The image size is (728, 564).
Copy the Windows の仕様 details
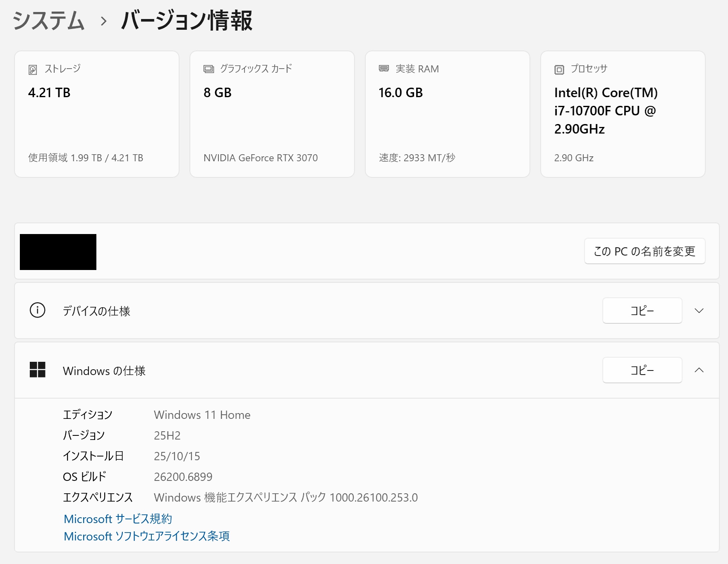(642, 370)
